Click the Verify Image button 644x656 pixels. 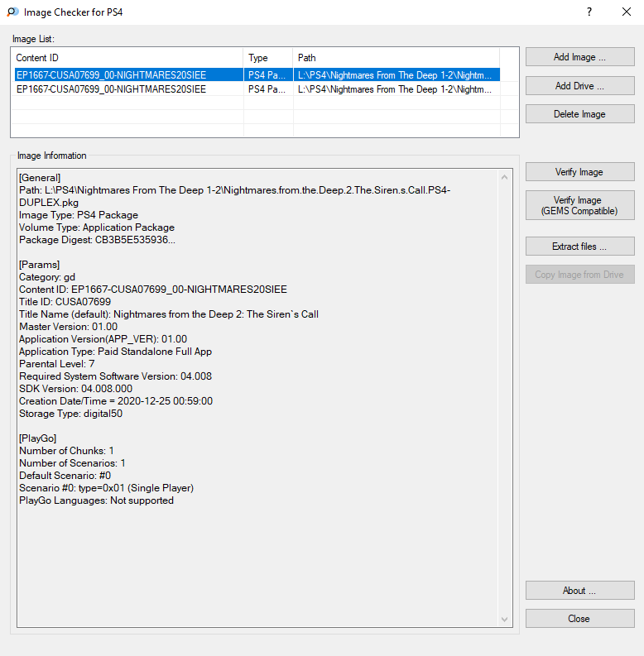[x=580, y=172]
